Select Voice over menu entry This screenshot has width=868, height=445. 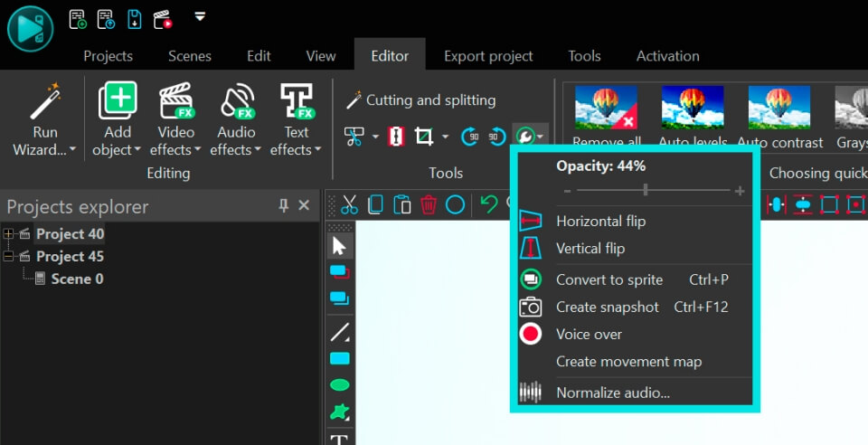pos(635,335)
